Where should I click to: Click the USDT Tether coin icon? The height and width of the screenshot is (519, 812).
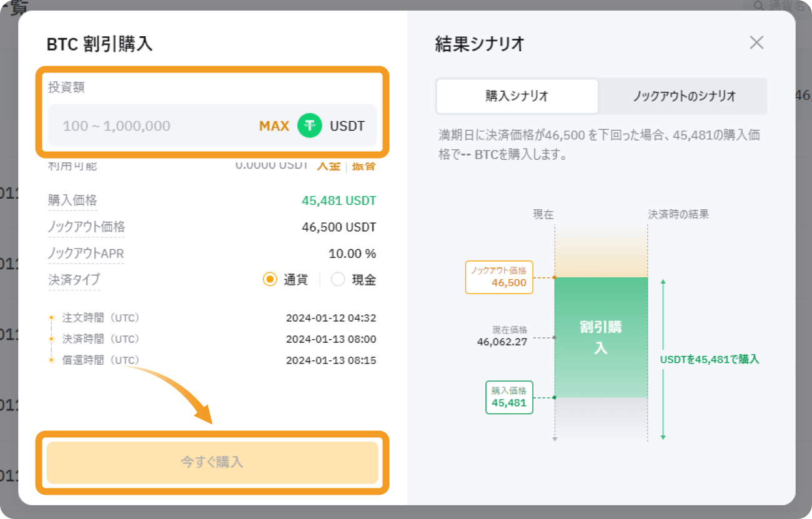pos(309,126)
